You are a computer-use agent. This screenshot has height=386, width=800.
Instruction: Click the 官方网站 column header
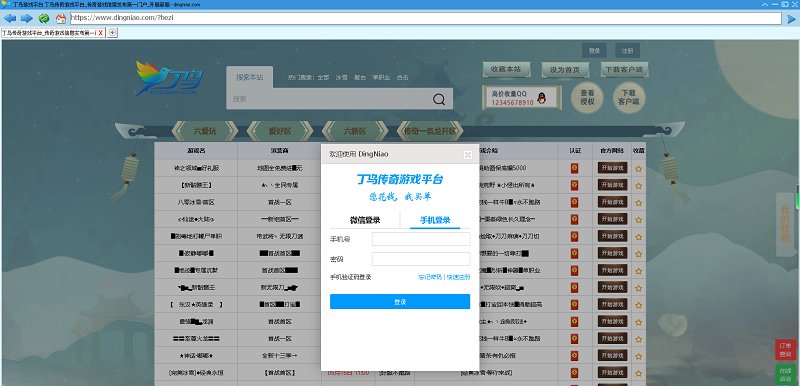coord(612,151)
